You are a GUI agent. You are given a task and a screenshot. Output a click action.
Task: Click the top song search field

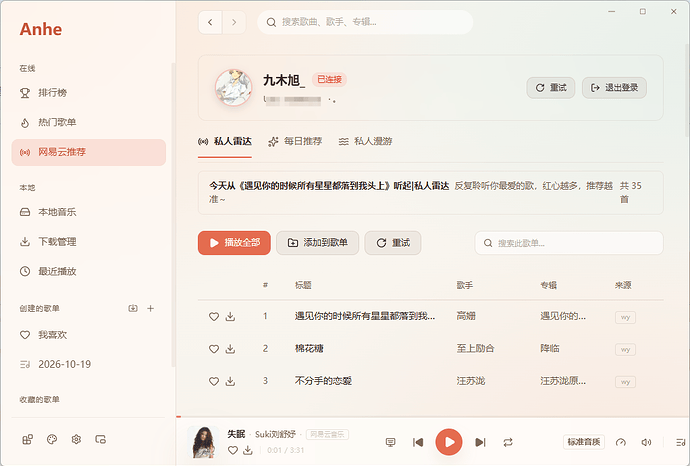point(365,22)
